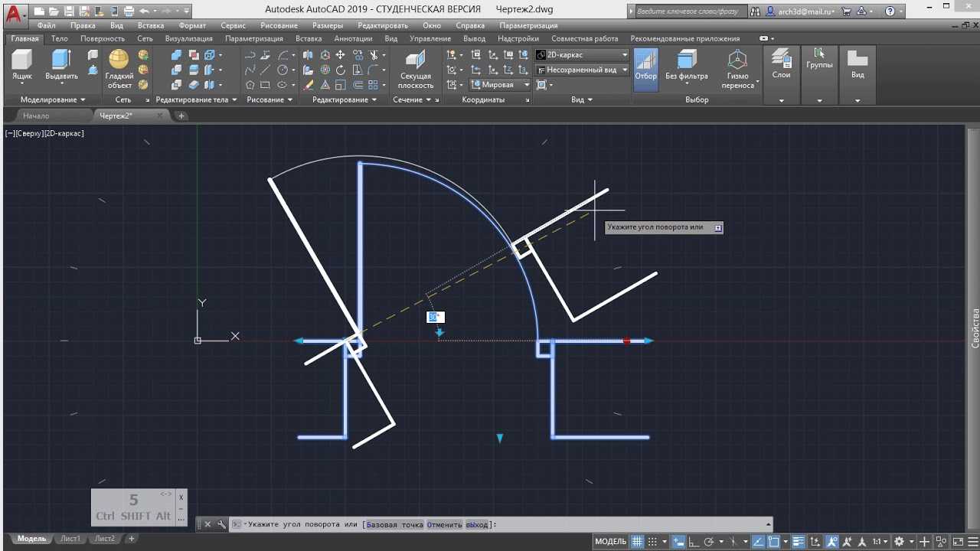Click the Help question mark icon
The image size is (980, 551).
tap(890, 11)
